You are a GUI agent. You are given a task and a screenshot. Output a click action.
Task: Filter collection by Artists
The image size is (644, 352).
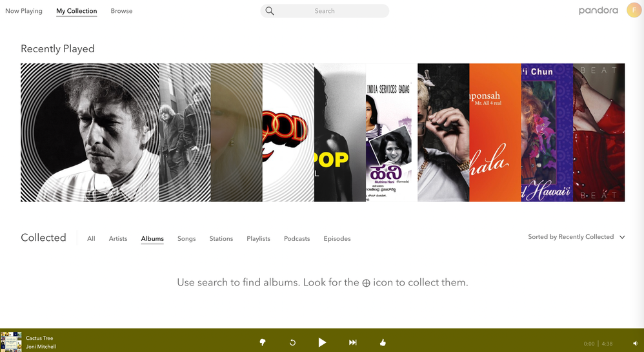coord(118,239)
